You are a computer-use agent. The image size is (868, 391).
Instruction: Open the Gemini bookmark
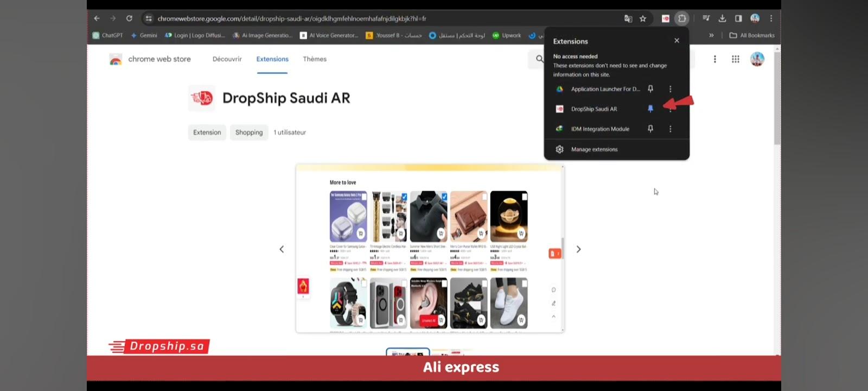pos(144,35)
